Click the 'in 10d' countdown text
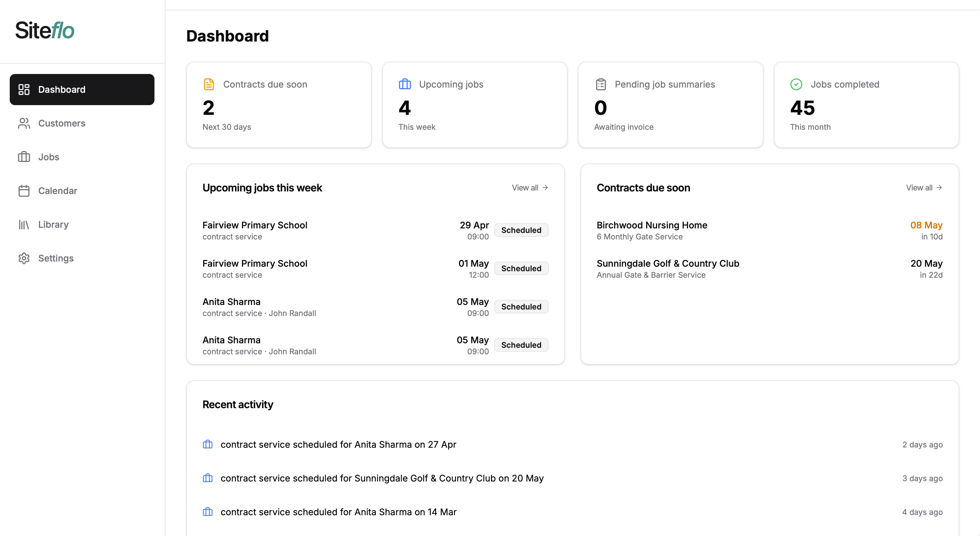Viewport: 980px width, 536px height. point(932,237)
